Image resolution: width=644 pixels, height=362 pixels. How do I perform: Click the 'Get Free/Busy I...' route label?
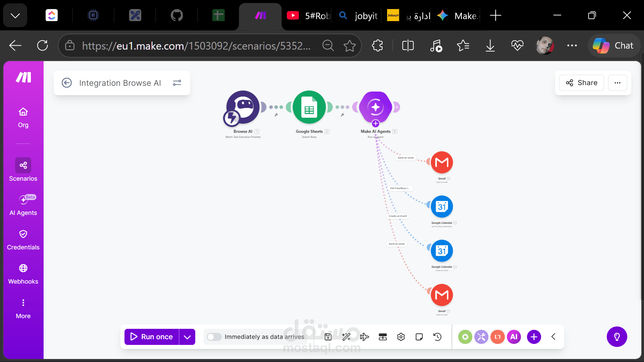point(399,188)
